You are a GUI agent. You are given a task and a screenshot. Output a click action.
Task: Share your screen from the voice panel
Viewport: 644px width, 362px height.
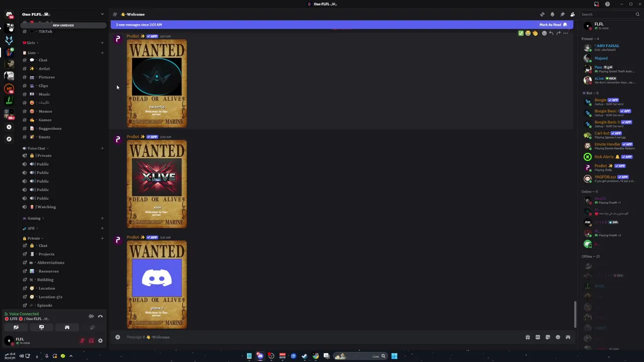41,327
